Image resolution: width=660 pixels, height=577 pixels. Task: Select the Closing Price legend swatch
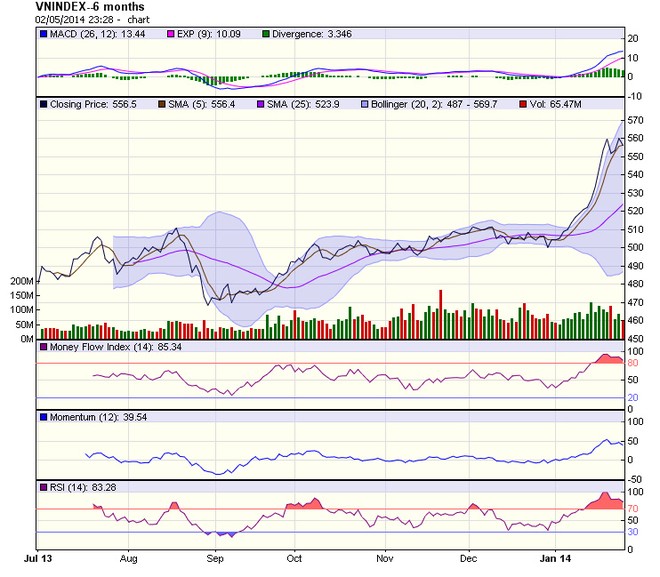tap(44, 103)
